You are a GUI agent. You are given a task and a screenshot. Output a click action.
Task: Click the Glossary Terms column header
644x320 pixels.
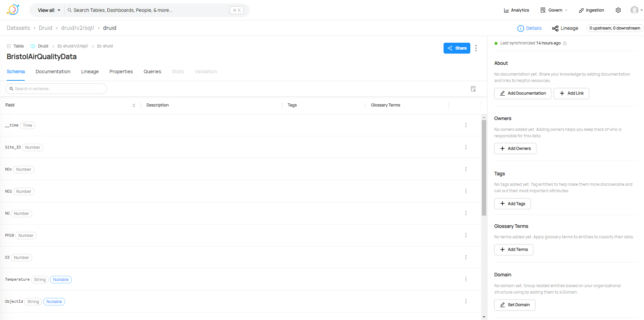click(x=385, y=105)
